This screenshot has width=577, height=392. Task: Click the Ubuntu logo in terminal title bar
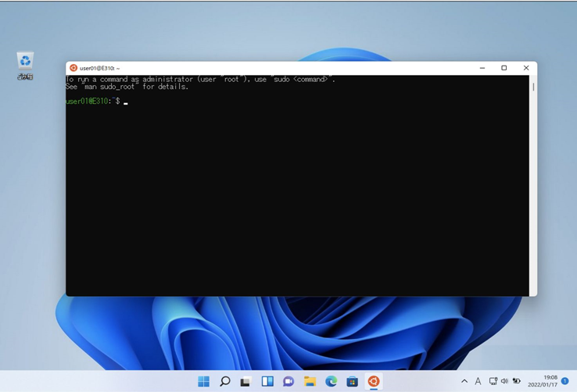73,68
